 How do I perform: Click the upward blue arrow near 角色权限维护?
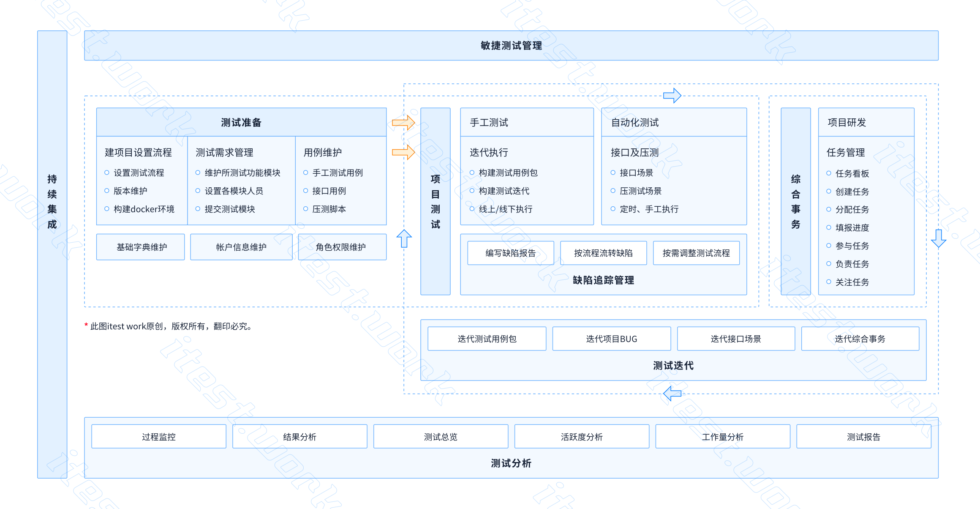pos(404,238)
